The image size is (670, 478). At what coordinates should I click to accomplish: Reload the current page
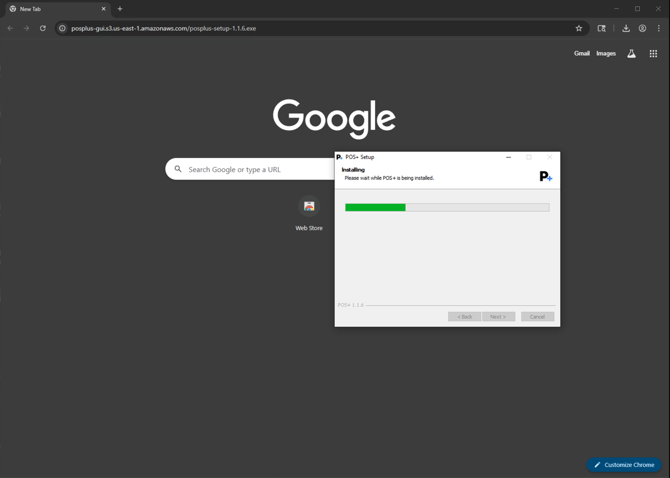pos(43,28)
